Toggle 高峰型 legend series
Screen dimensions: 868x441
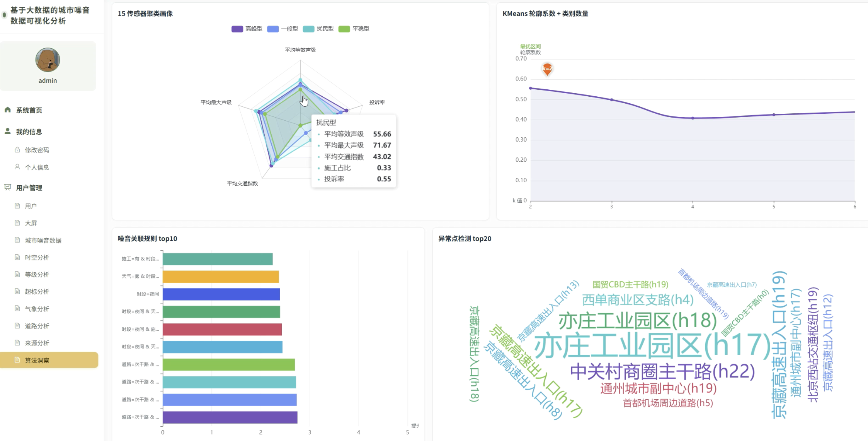(x=247, y=29)
